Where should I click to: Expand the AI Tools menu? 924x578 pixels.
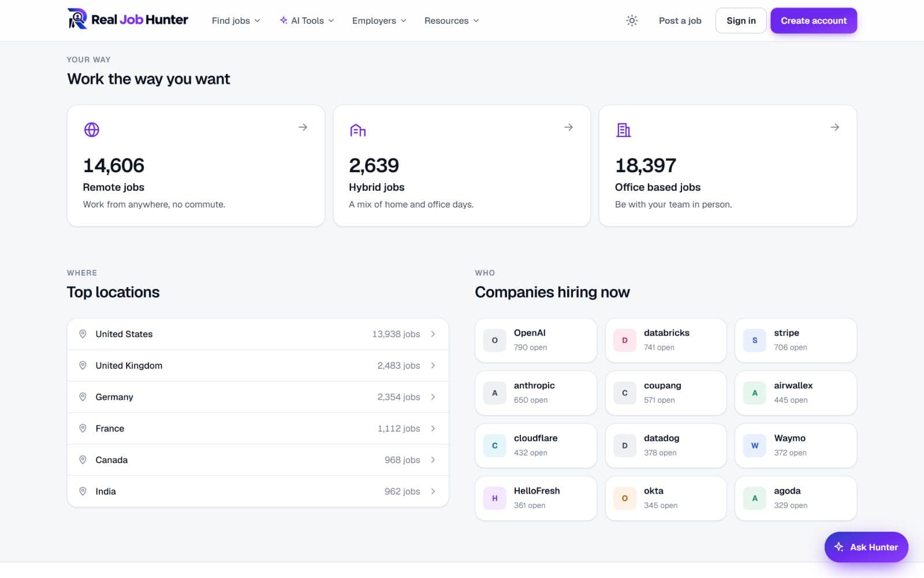point(307,20)
